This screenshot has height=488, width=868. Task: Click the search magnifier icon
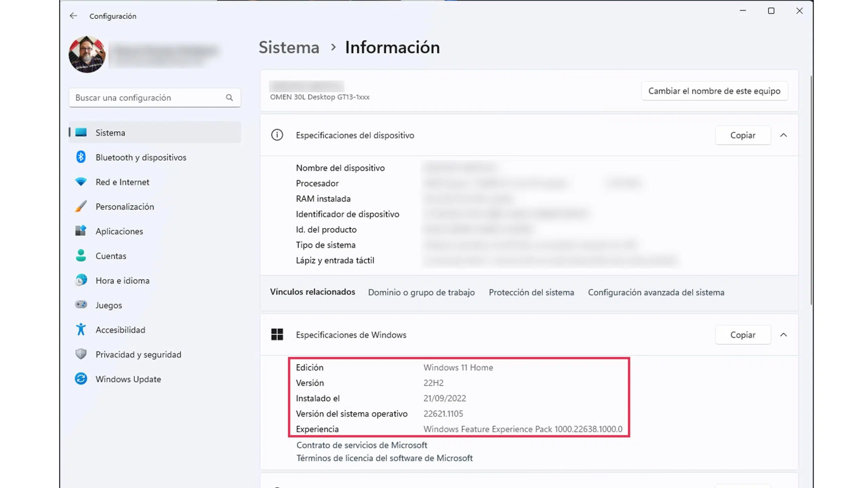[x=230, y=98]
